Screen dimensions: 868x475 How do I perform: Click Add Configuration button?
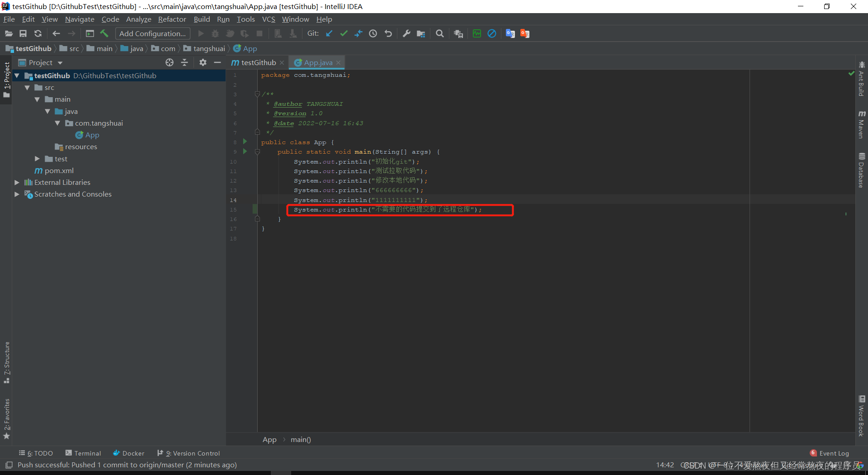click(152, 33)
